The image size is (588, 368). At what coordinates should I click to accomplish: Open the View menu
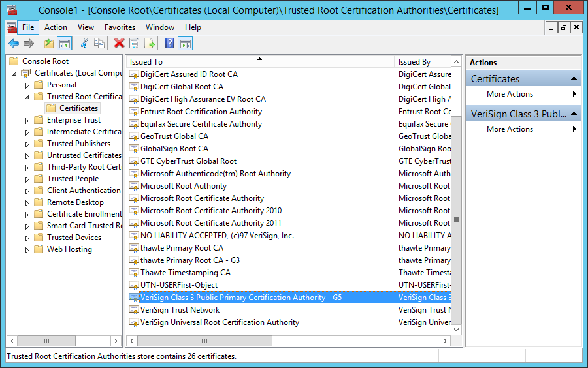pos(86,27)
